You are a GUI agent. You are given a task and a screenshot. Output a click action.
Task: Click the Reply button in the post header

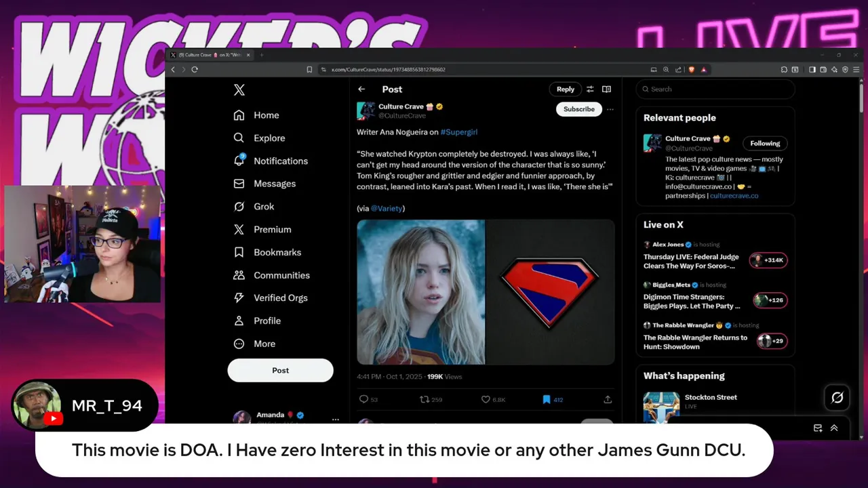(566, 89)
